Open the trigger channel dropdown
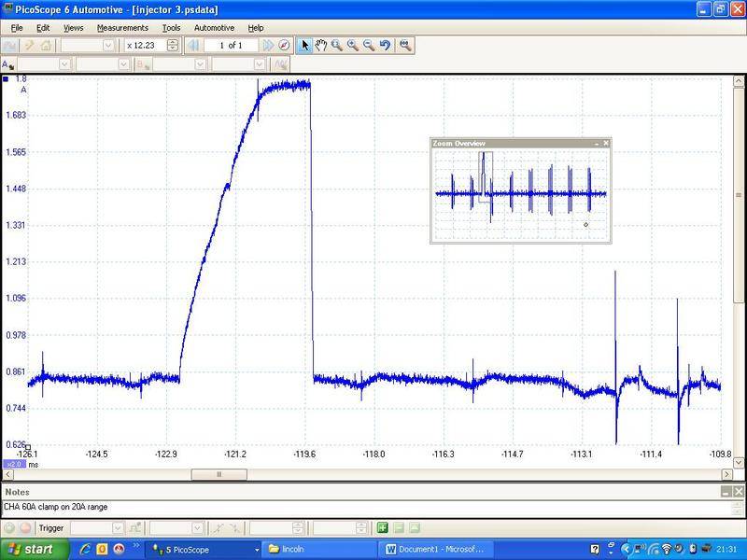 [198, 527]
